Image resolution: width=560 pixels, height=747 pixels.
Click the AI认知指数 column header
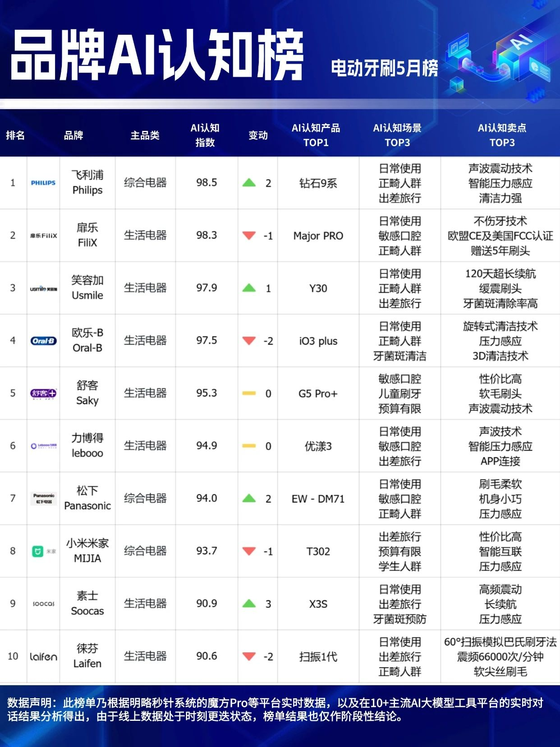205,135
